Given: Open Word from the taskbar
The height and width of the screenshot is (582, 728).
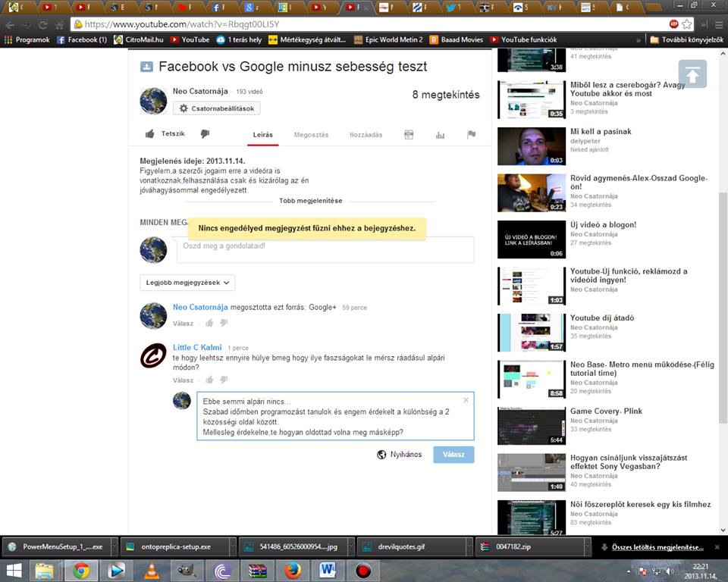Looking at the screenshot, I should pos(328,571).
